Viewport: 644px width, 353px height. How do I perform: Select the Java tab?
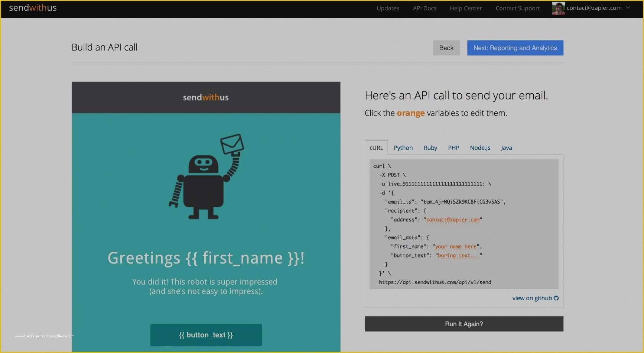[506, 148]
